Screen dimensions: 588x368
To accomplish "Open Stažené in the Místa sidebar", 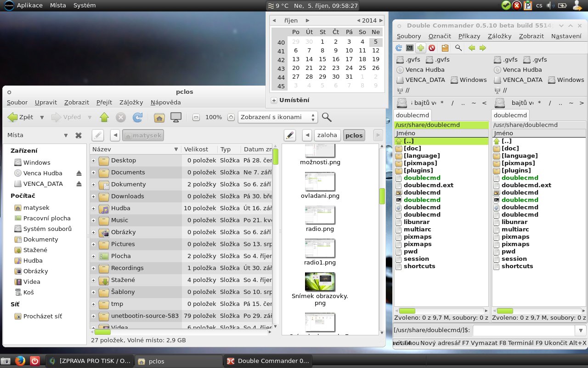I will pos(35,250).
